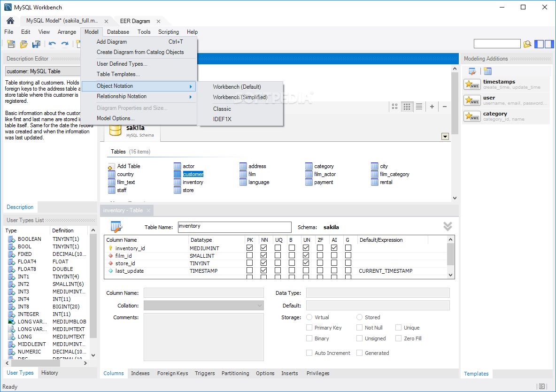Select the rental table icon

(x=374, y=182)
